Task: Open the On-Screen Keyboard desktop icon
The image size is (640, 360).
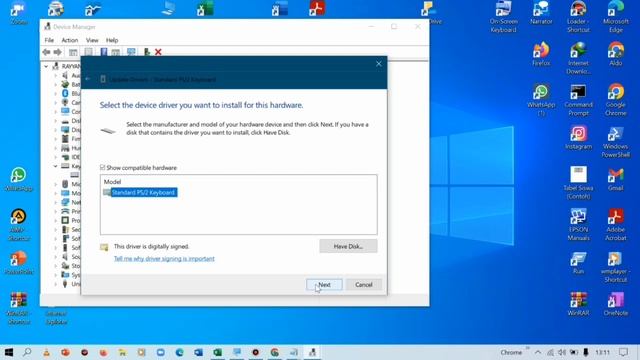Action: pos(503,17)
